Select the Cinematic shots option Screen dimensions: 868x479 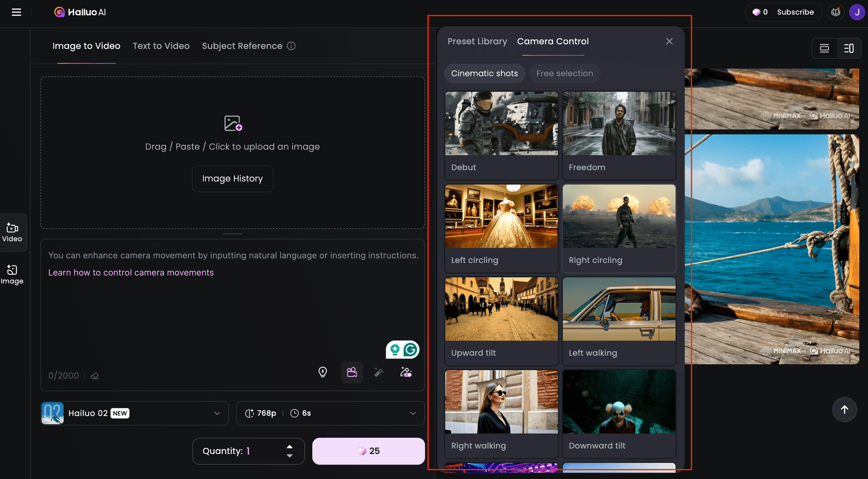point(484,73)
